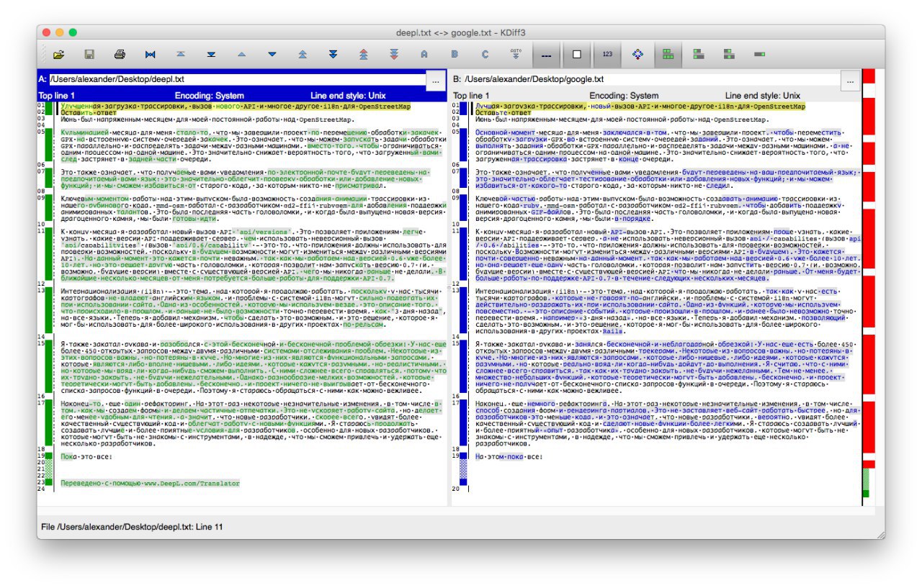Click 'Line end style: Unix' in pane A

[x=348, y=96]
